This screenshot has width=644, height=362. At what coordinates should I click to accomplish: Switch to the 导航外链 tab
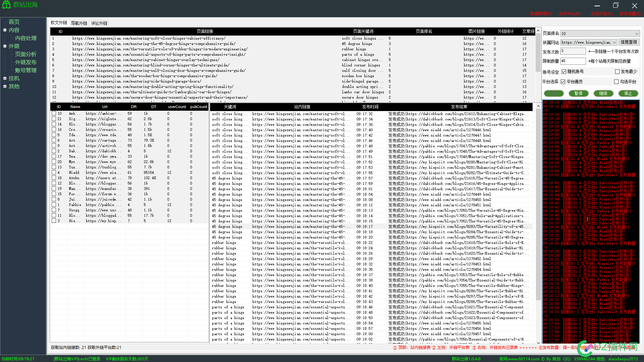tap(79, 23)
